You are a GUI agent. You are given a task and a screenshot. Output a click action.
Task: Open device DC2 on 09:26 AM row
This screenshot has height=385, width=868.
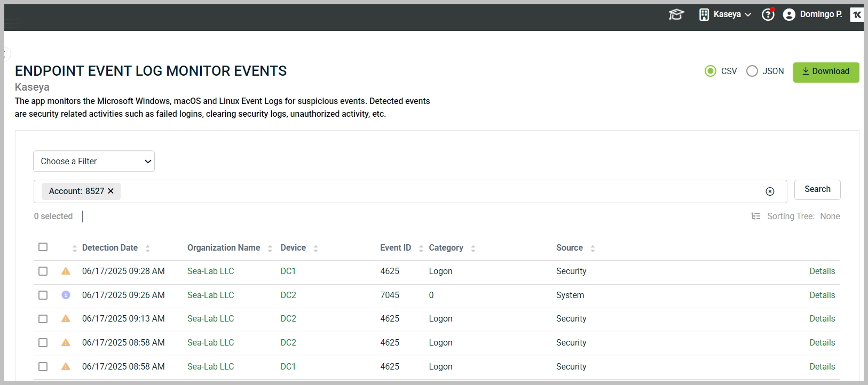[288, 295]
